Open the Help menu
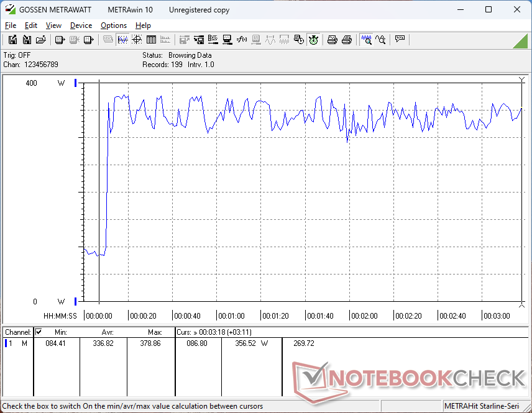Viewport: 532px width, 413px height. coord(143,25)
